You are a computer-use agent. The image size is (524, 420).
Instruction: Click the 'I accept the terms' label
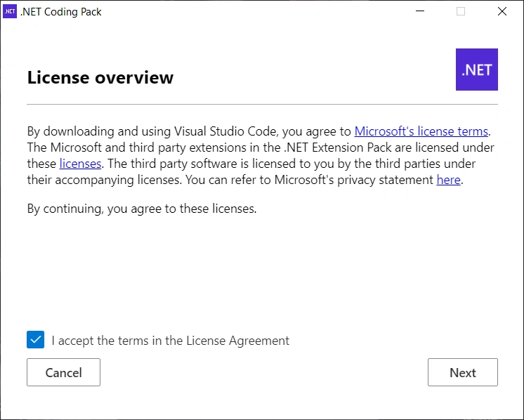[171, 341]
